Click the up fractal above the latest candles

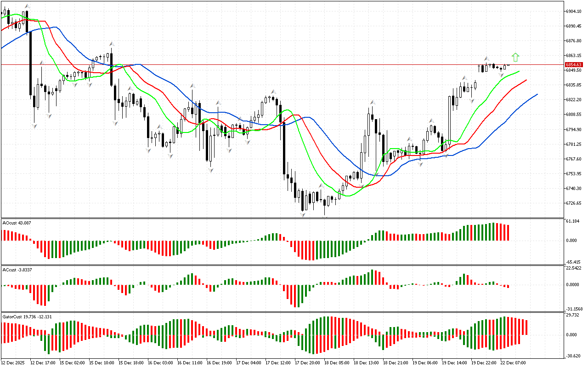coord(486,59)
